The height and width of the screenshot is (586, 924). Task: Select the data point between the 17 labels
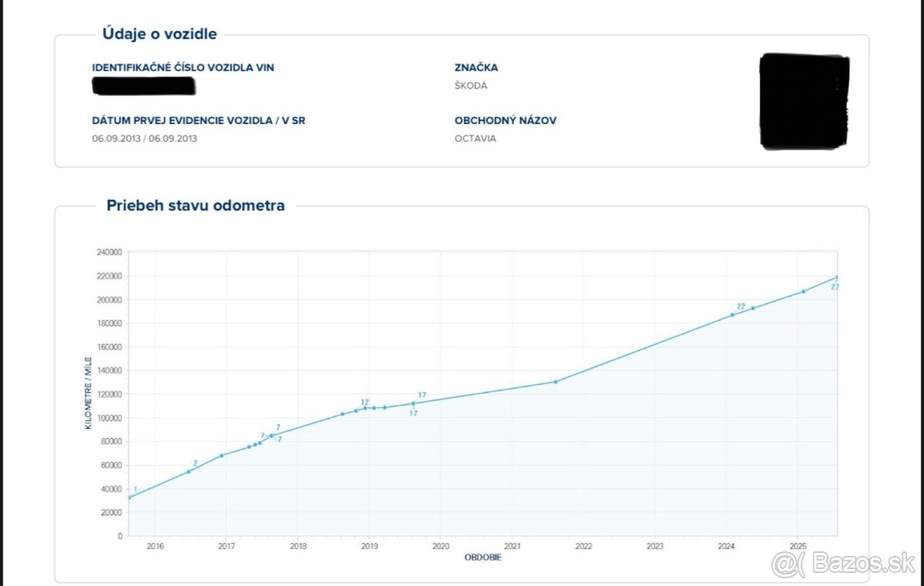(413, 404)
